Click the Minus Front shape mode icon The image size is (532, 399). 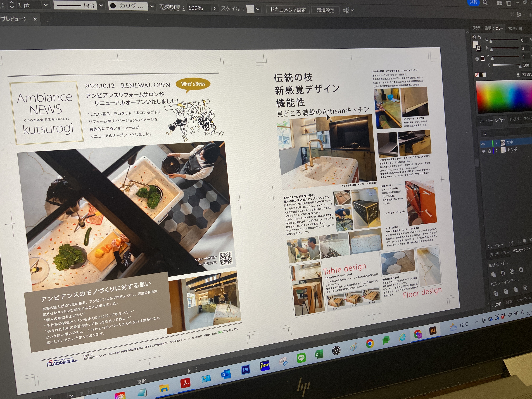tap(503, 273)
